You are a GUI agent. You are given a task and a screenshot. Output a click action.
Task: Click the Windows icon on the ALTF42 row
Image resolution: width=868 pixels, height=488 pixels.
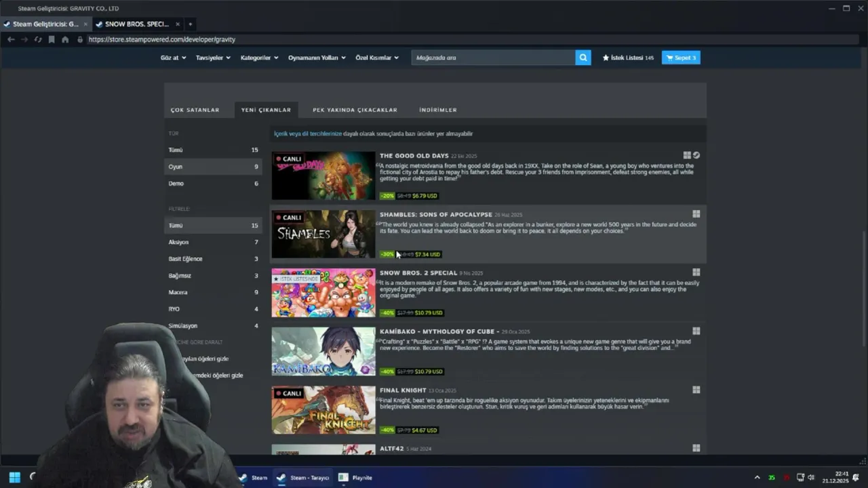point(696,448)
